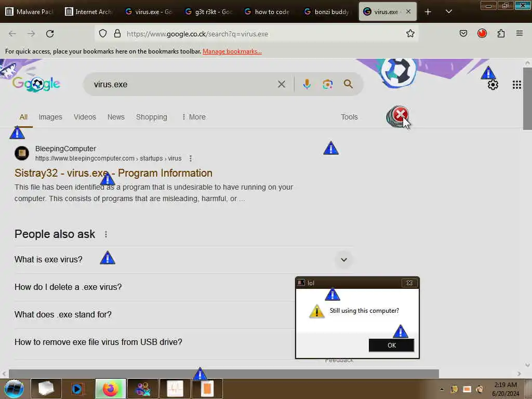Open the orange system tray icon
Image resolution: width=532 pixels, height=399 pixels.
pos(467,389)
